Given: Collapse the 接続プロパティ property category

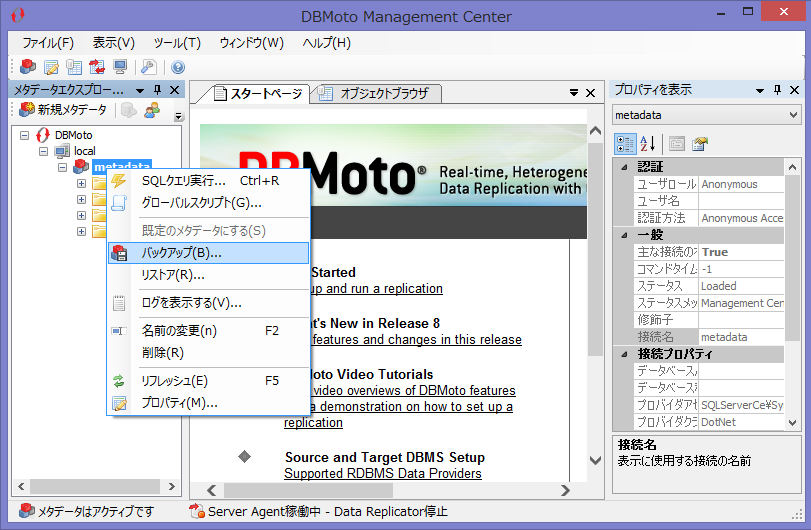Looking at the screenshot, I should click(x=624, y=354).
